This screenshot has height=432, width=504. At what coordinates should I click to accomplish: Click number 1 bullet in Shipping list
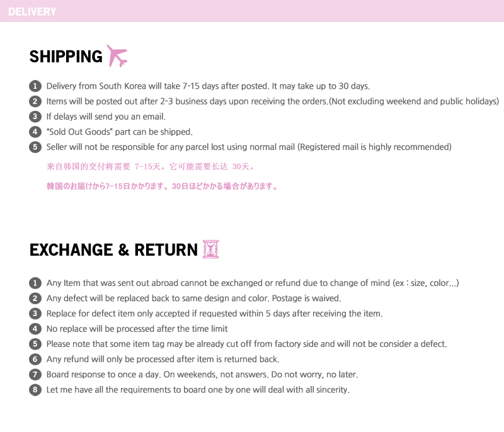[35, 86]
